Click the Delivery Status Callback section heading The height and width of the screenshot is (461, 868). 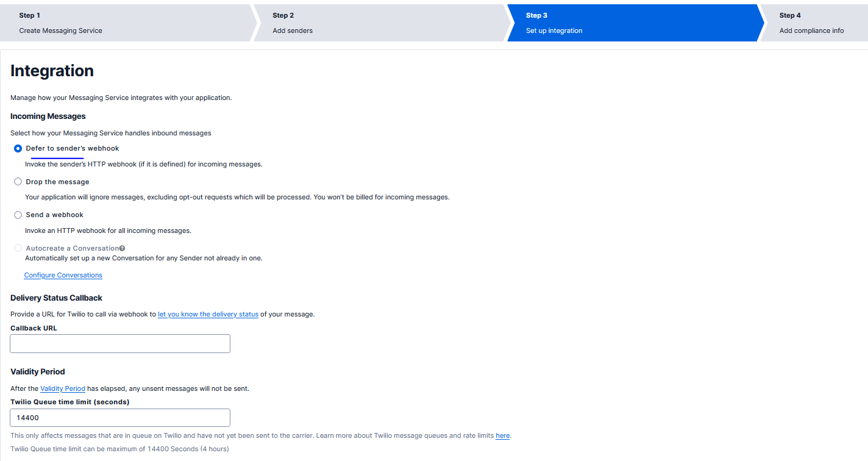(57, 298)
